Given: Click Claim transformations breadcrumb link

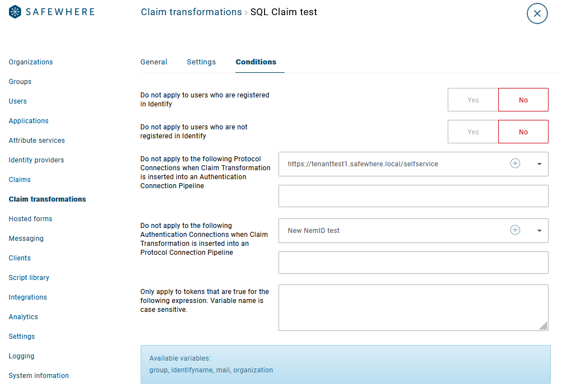Looking at the screenshot, I should click(x=191, y=12).
